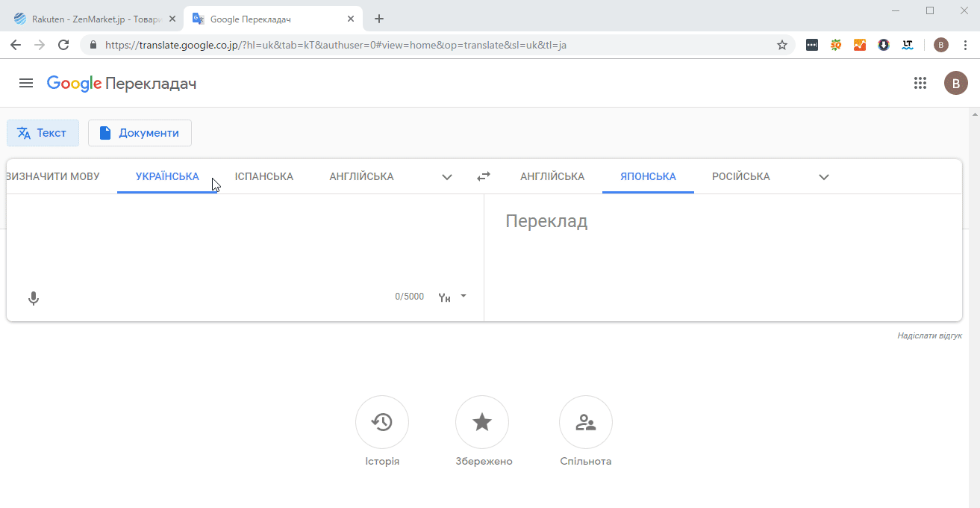Viewport: 980px width, 508px height.
Task: Open a new browser tab
Action: point(379,19)
